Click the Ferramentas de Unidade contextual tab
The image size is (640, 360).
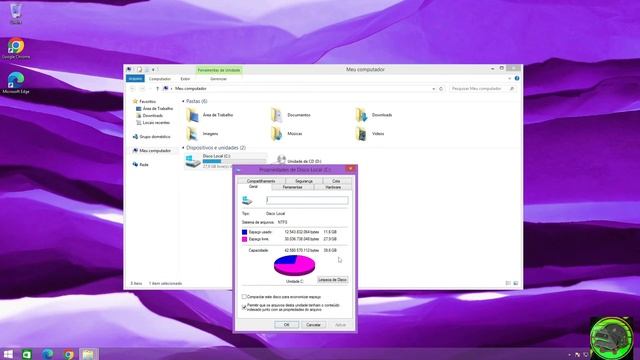coord(219,70)
